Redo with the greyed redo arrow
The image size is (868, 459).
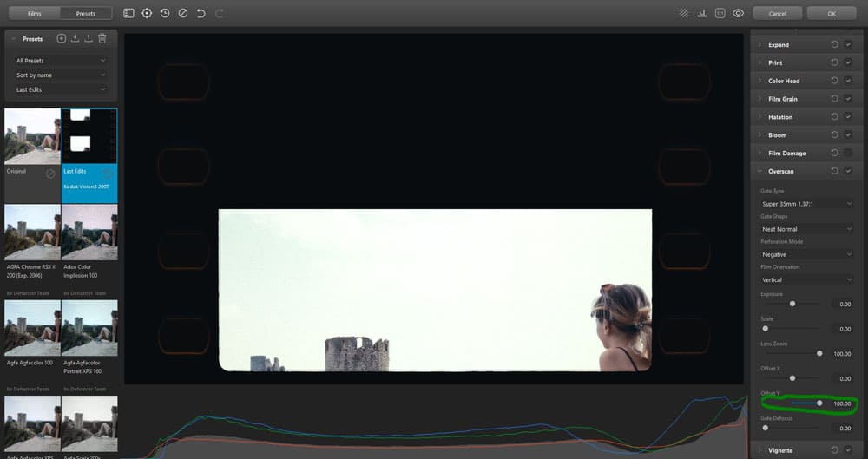point(220,13)
